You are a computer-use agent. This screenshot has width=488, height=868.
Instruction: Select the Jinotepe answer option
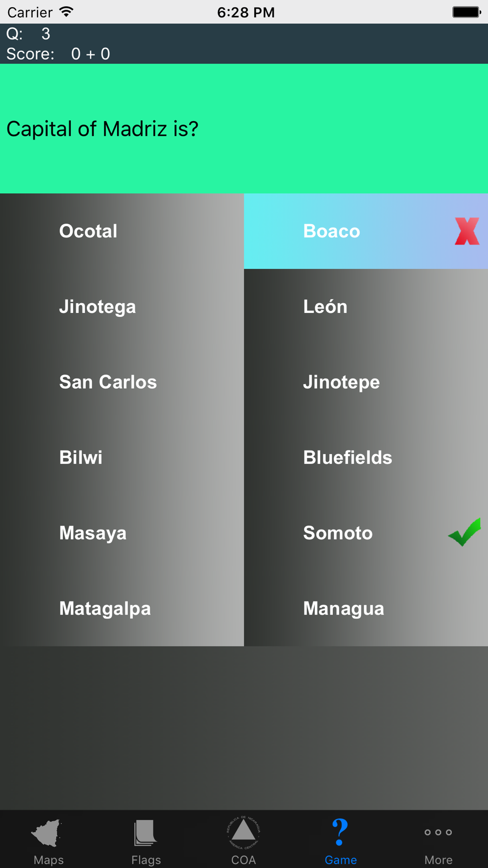[x=366, y=382]
